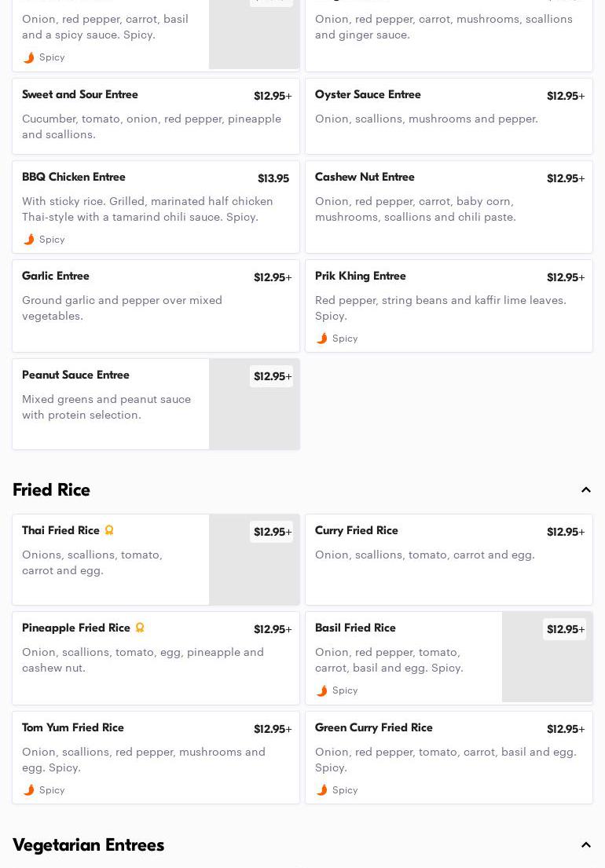Collapse the Fried Rice section

click(585, 490)
